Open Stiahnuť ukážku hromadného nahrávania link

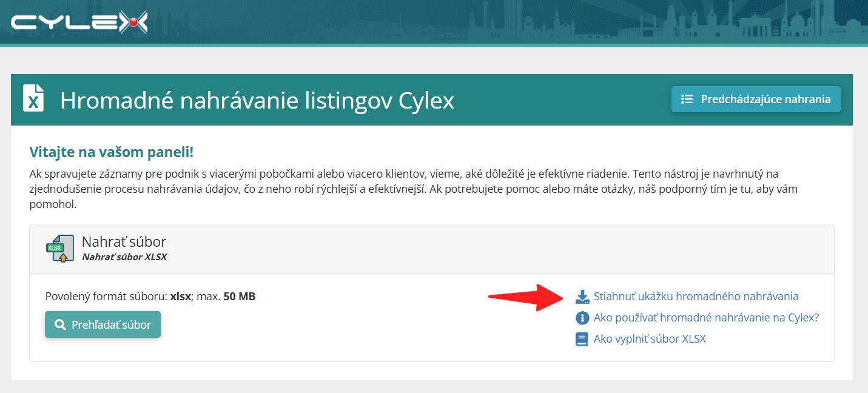tap(696, 297)
